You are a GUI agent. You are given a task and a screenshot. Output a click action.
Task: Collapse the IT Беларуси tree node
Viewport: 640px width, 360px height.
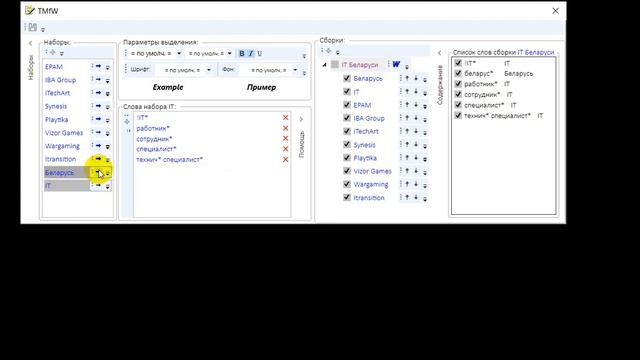[x=324, y=65]
